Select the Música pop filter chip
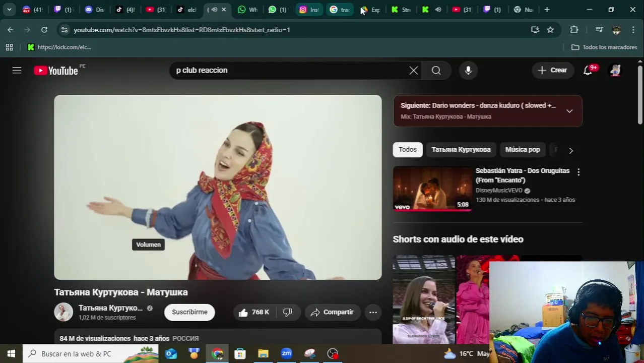This screenshot has height=363, width=644. click(523, 150)
